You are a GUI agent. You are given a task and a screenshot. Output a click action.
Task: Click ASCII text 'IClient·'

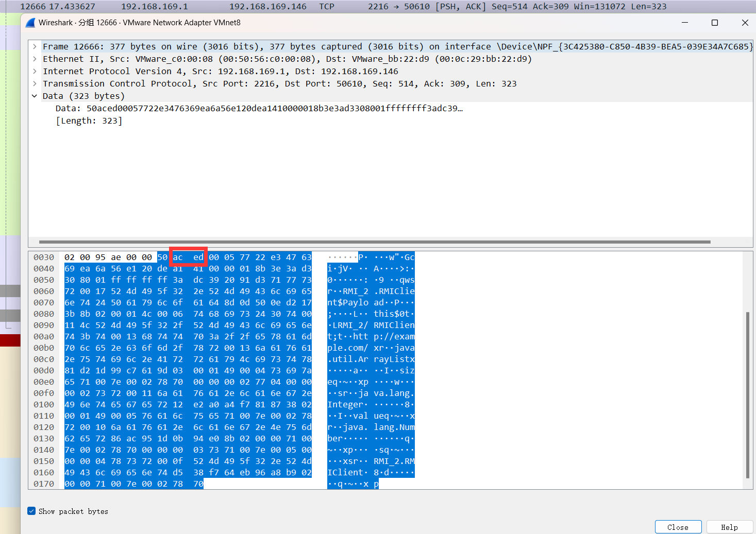[348, 472]
